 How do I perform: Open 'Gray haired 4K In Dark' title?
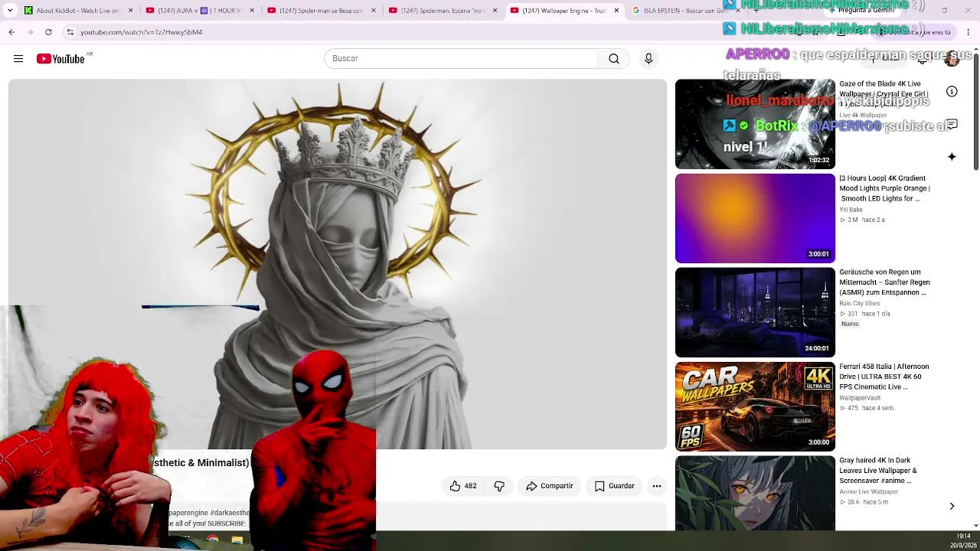pos(878,471)
